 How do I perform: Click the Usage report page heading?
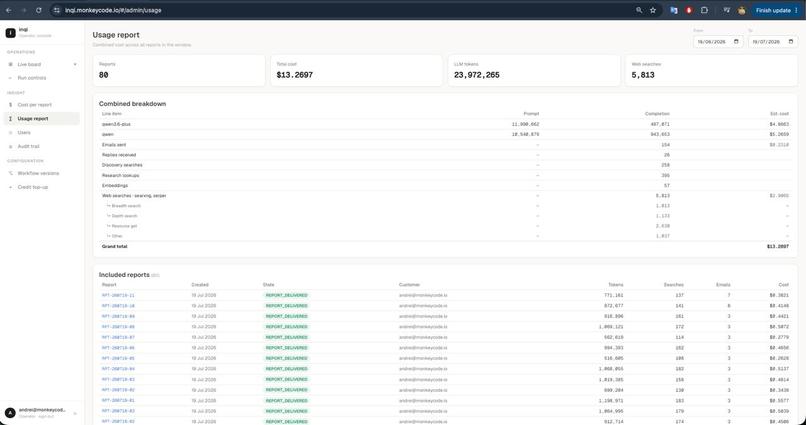point(116,35)
